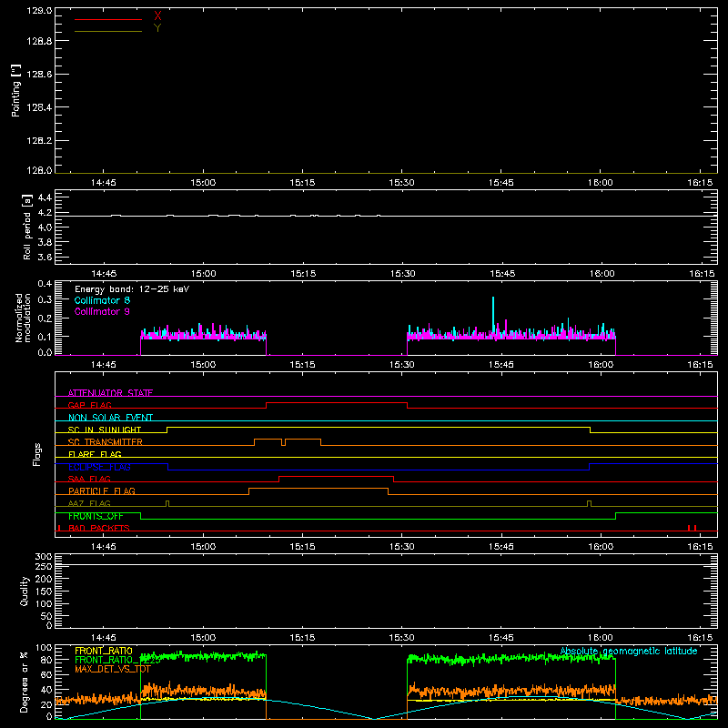The width and height of the screenshot is (728, 728).
Task: Click the 14:45 time label under Roll period plot
Action: point(104,274)
